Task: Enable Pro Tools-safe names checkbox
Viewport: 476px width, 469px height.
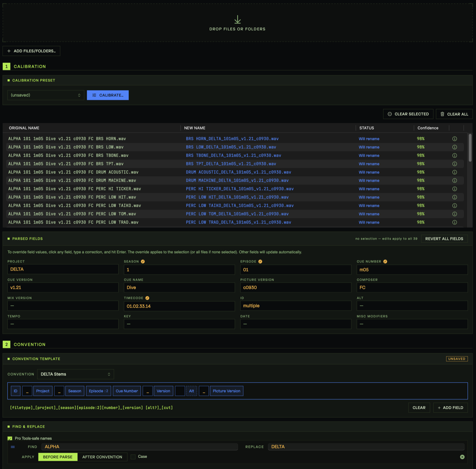Action: [10, 438]
